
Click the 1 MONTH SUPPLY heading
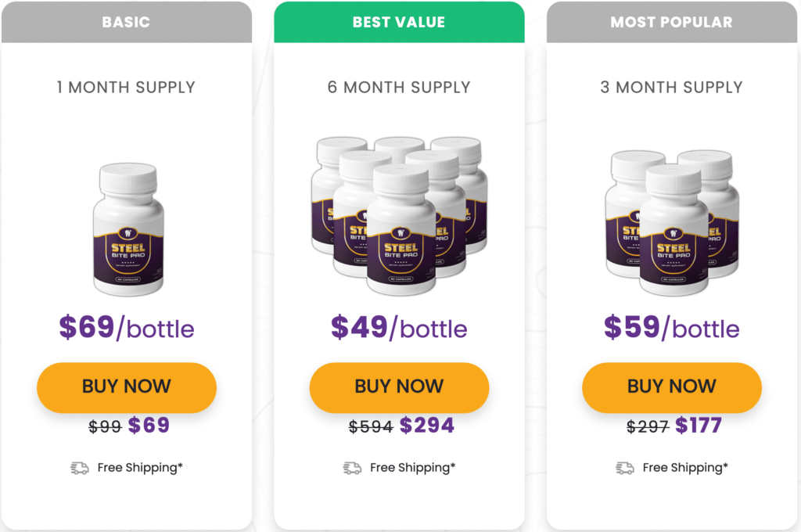coord(126,88)
